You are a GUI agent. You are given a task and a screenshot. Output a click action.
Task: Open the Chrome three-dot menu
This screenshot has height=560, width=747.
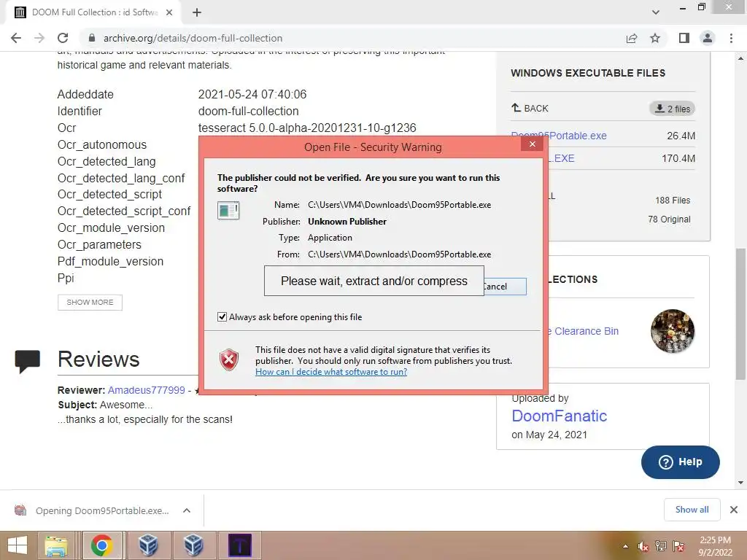(x=731, y=38)
